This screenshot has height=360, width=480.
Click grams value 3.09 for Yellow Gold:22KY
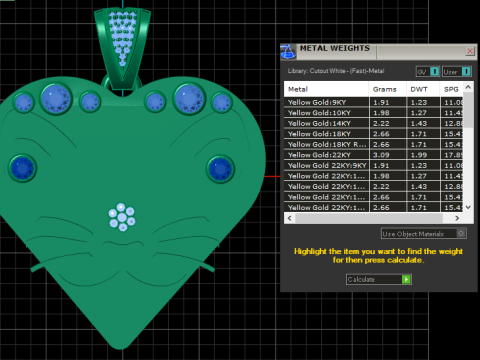[x=381, y=155]
